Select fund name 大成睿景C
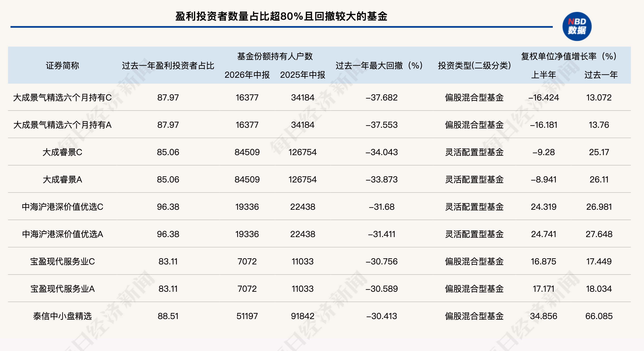The width and height of the screenshot is (644, 351). (62, 152)
